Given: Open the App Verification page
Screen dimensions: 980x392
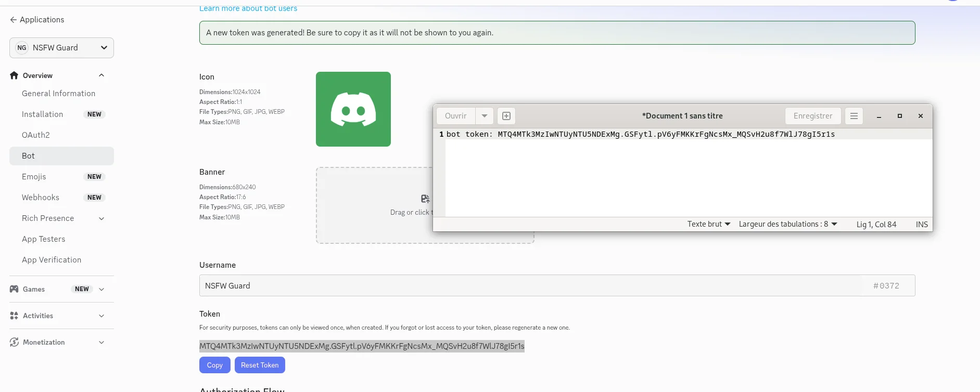Looking at the screenshot, I should coord(52,260).
